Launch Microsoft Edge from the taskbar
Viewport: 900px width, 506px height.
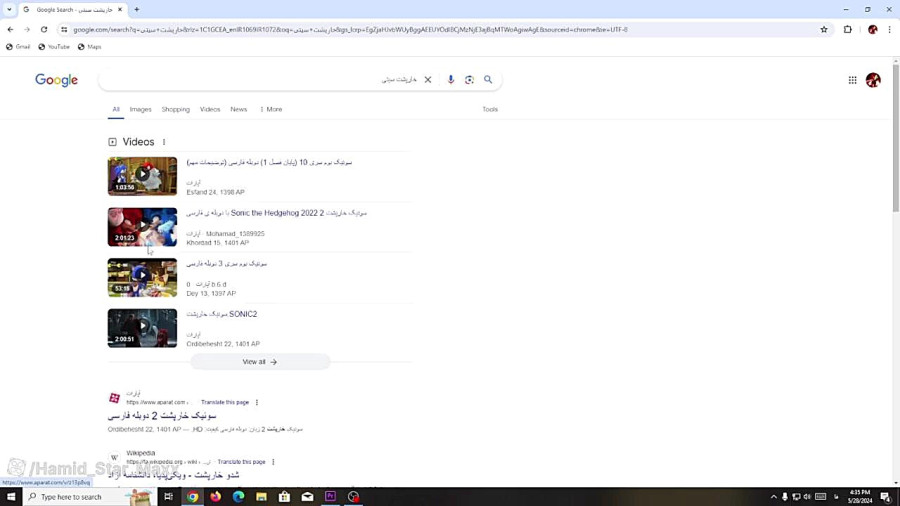pos(238,497)
